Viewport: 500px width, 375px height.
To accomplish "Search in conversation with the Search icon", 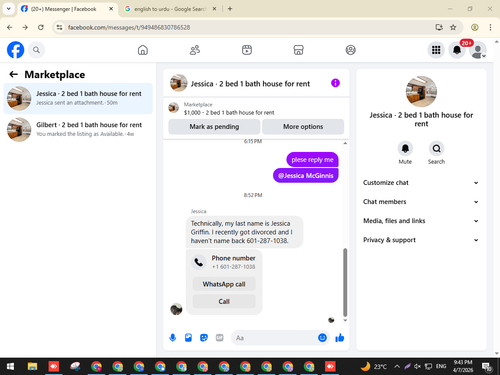I will click(x=436, y=149).
